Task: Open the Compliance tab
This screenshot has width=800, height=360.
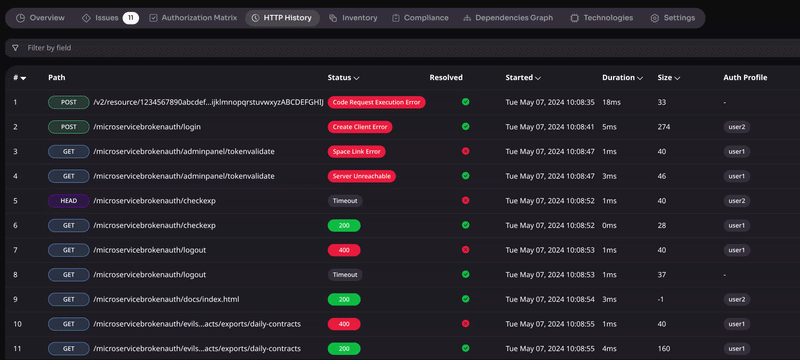Action: (420, 18)
